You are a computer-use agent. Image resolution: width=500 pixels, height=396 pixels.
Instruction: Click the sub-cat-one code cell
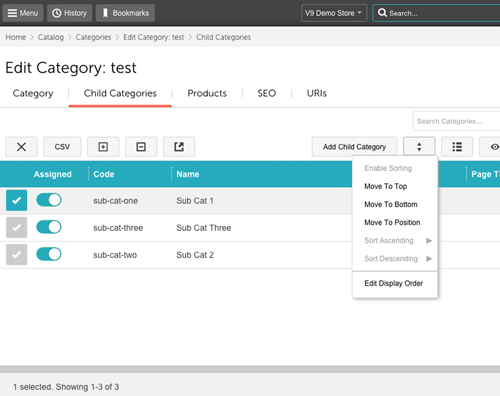(115, 201)
